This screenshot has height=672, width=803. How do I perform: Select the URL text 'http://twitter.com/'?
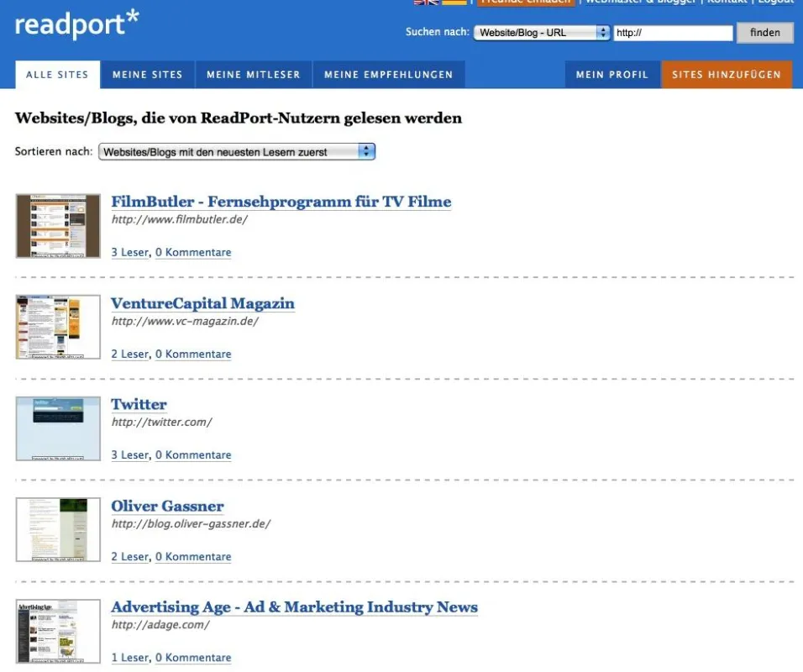tap(162, 422)
